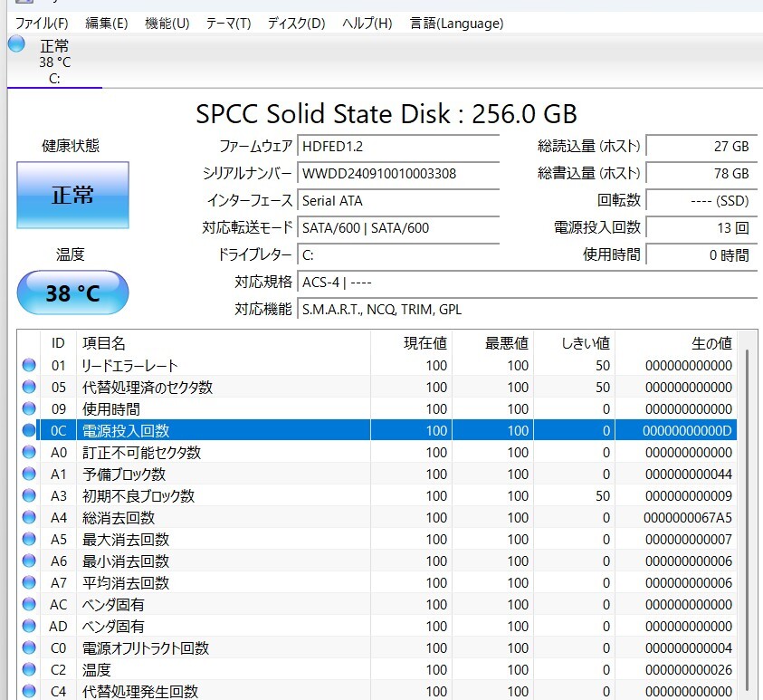Select the リードエラーレート attribute row
The width and height of the screenshot is (763, 700).
(x=377, y=365)
